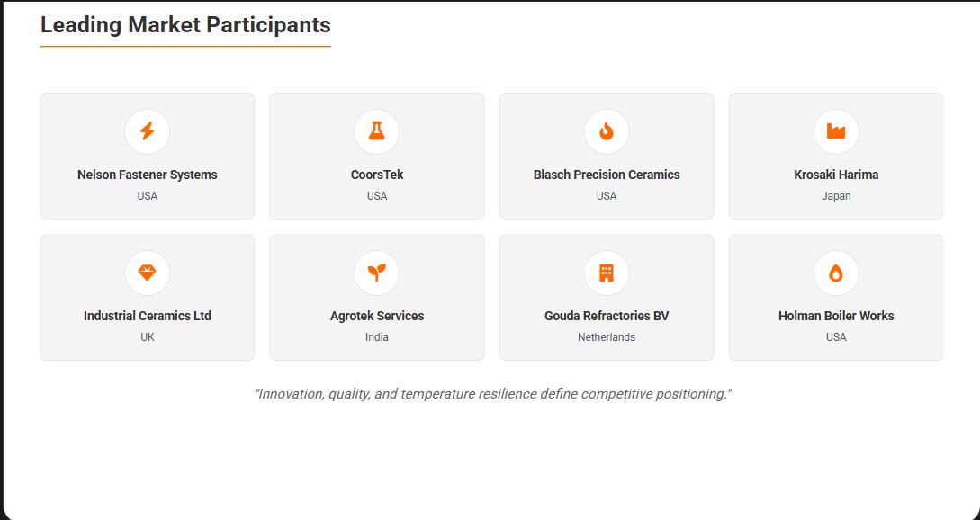
Task: Click the Japan country label
Action: [x=836, y=196]
